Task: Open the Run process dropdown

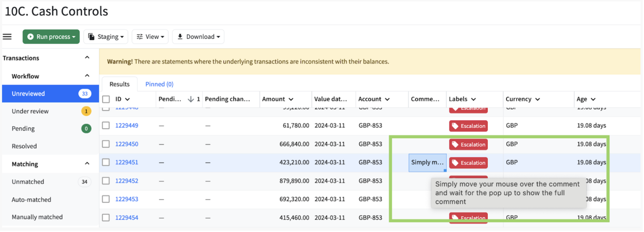Action: [x=51, y=37]
